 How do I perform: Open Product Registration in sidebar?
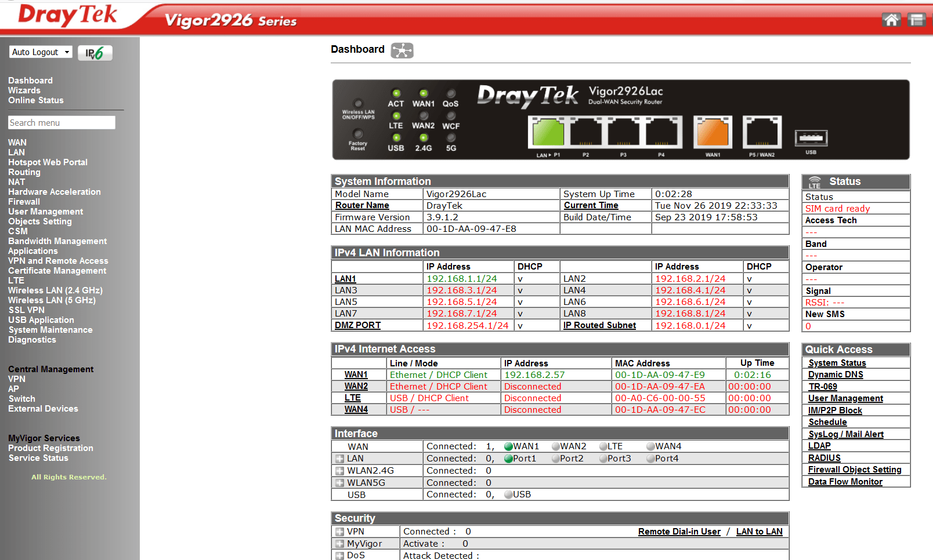point(50,448)
